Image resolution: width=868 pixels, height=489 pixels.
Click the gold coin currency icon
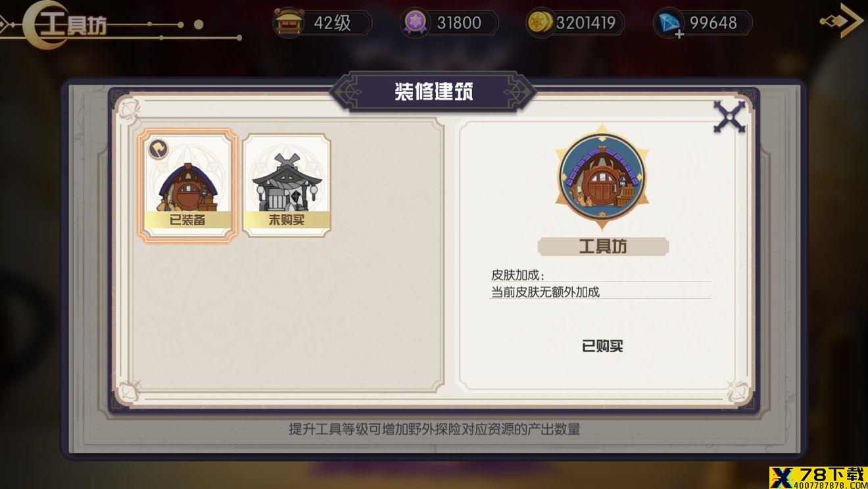541,23
